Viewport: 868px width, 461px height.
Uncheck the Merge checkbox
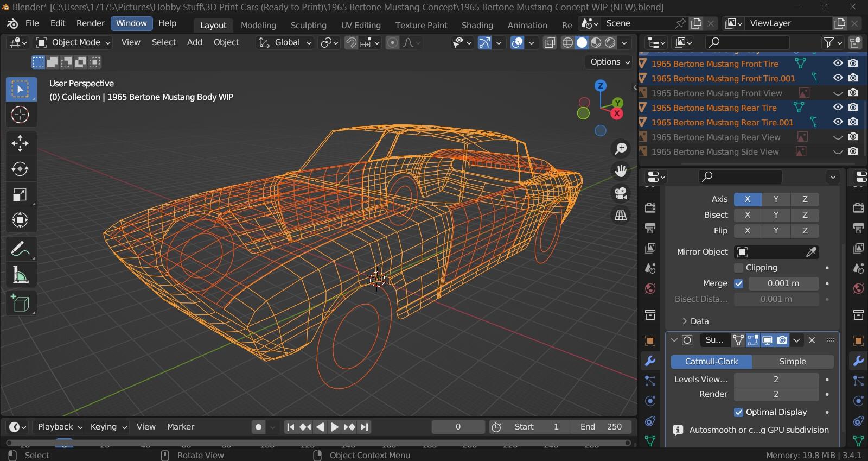[738, 283]
